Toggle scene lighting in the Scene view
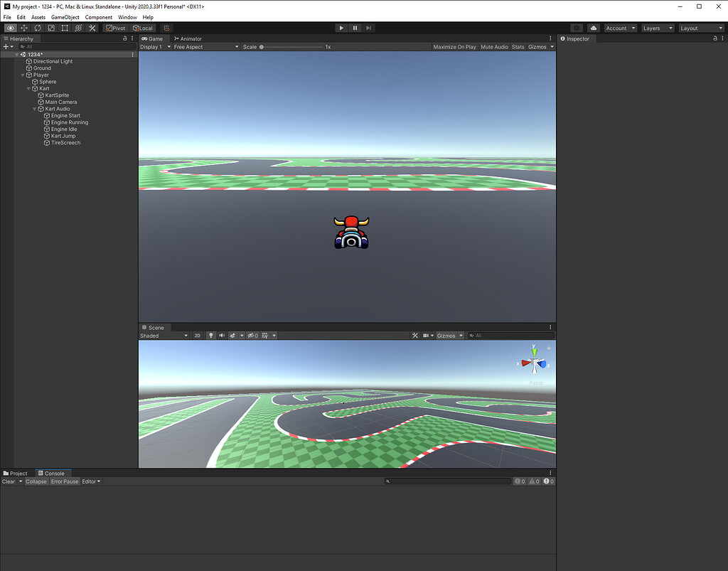The image size is (728, 571). [211, 335]
